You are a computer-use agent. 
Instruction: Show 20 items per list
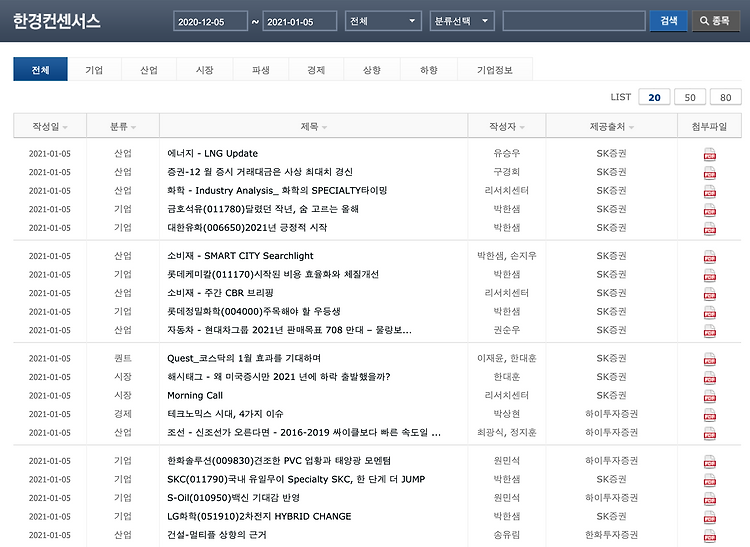click(654, 97)
